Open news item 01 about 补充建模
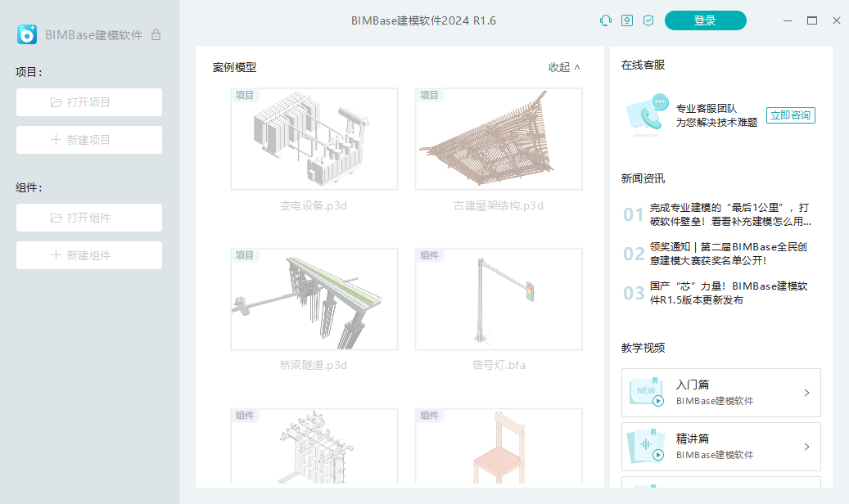The width and height of the screenshot is (849, 504). [717, 214]
